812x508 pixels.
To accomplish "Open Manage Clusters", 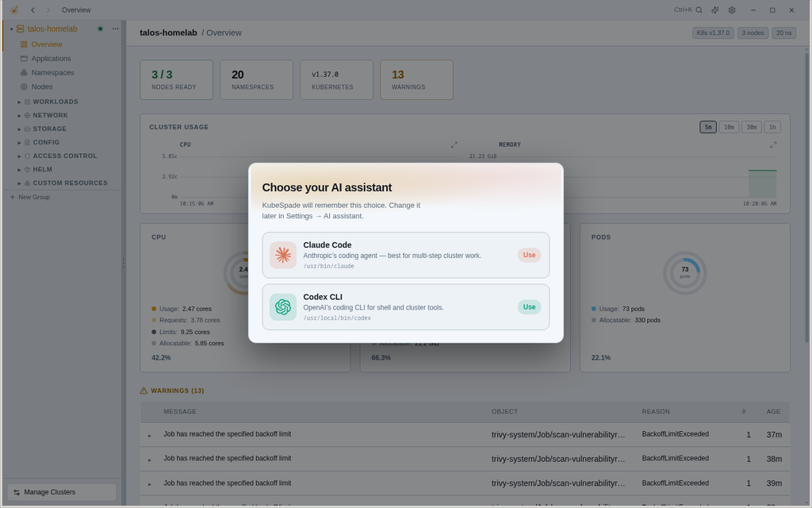I will pyautogui.click(x=62, y=492).
